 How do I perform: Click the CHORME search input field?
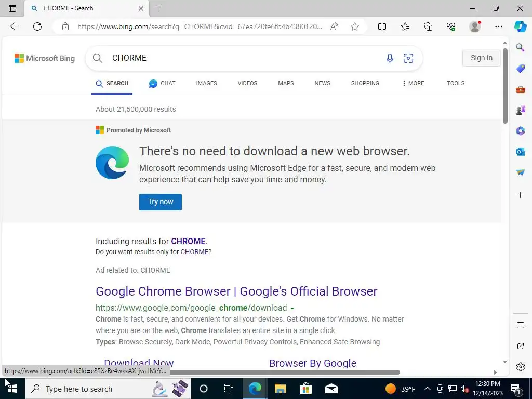(245, 58)
